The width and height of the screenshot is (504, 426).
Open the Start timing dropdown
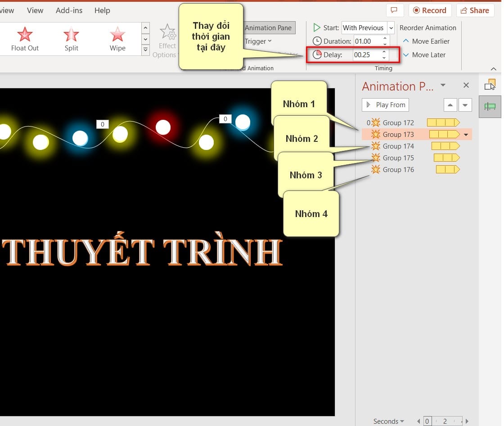click(391, 28)
